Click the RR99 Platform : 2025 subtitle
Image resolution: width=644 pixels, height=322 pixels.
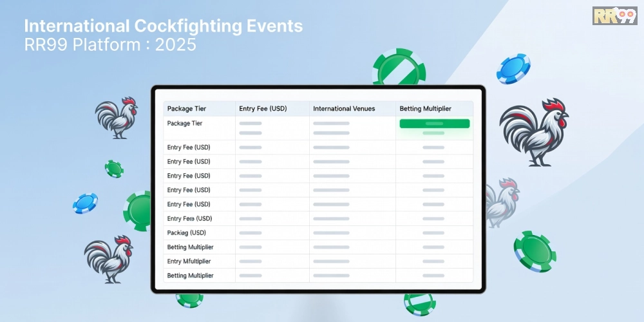[x=110, y=45]
